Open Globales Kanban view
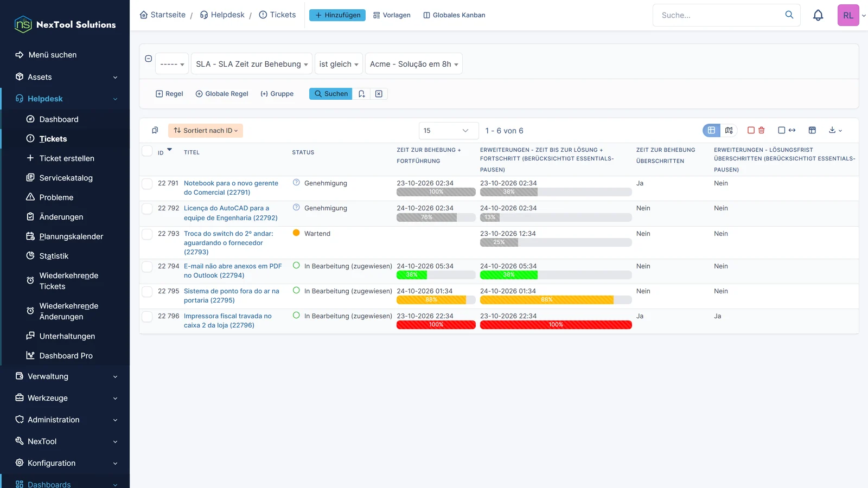This screenshot has width=868, height=488. click(454, 15)
